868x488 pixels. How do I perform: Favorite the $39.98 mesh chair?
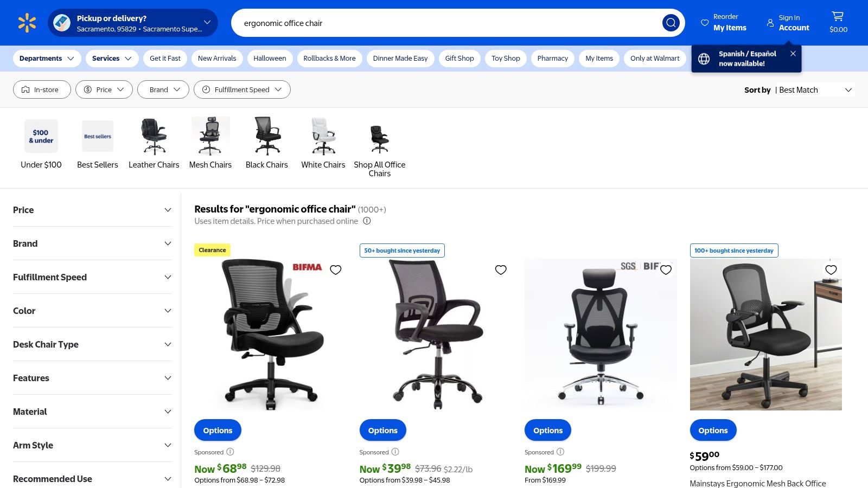click(x=501, y=269)
